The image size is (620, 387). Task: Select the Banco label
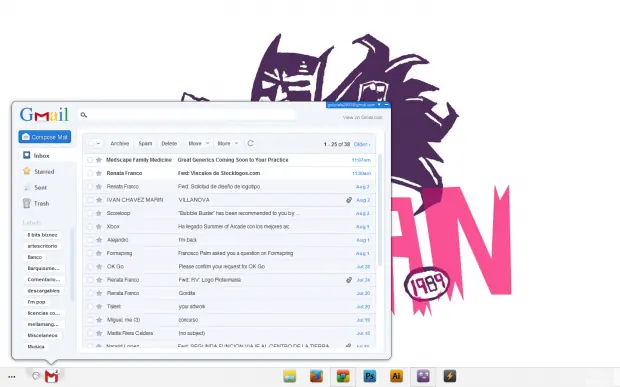pos(35,257)
